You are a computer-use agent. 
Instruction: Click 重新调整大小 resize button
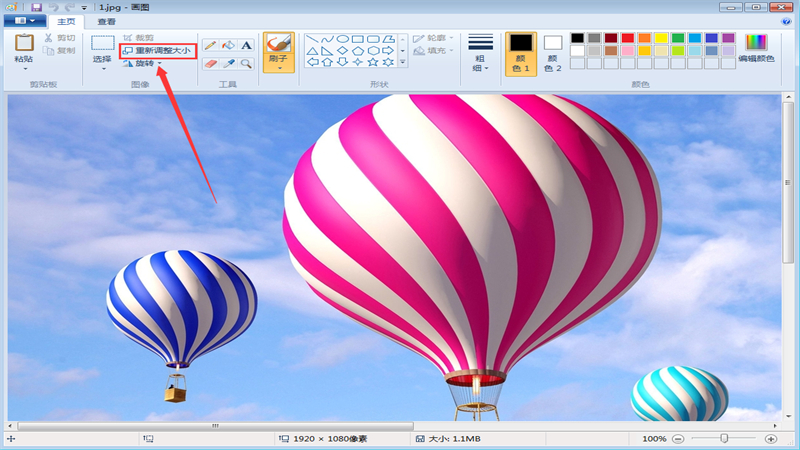coord(156,50)
